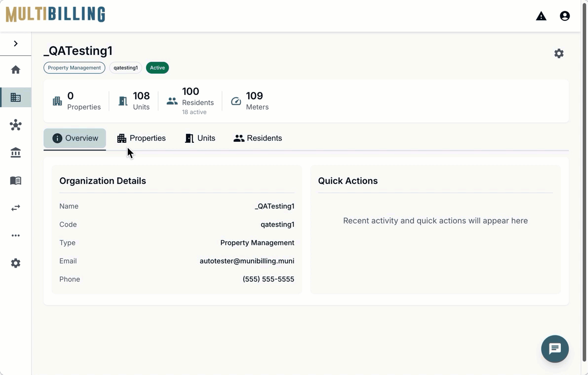588x375 pixels.
Task: Show more options via sidebar ellipsis
Action: coord(16,236)
